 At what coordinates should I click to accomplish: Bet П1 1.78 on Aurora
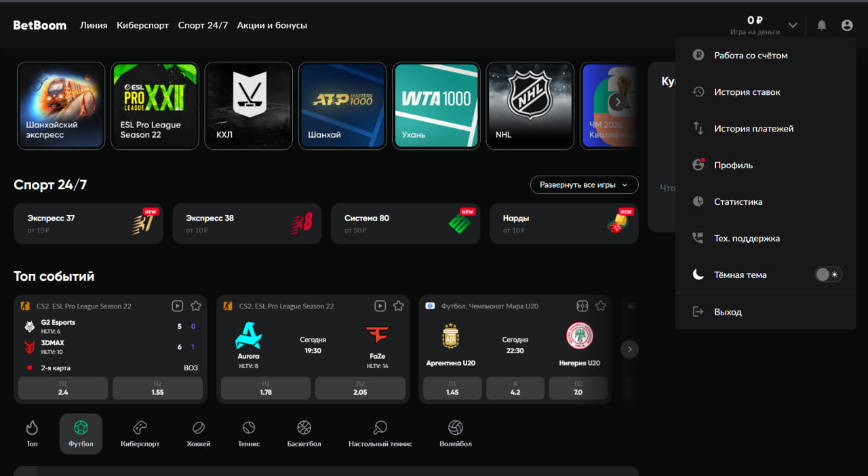point(266,389)
